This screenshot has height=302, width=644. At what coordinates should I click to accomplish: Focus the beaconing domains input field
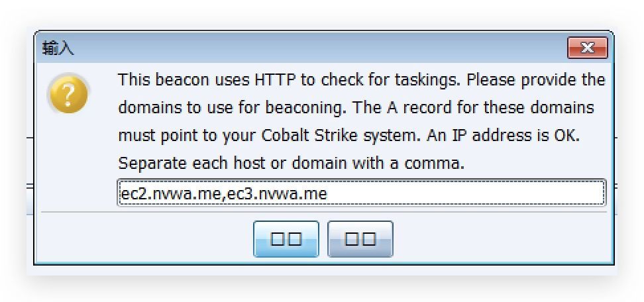361,192
